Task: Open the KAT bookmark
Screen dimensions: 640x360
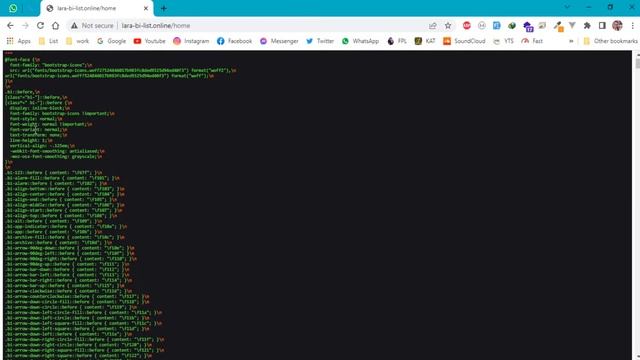Action: [425, 41]
